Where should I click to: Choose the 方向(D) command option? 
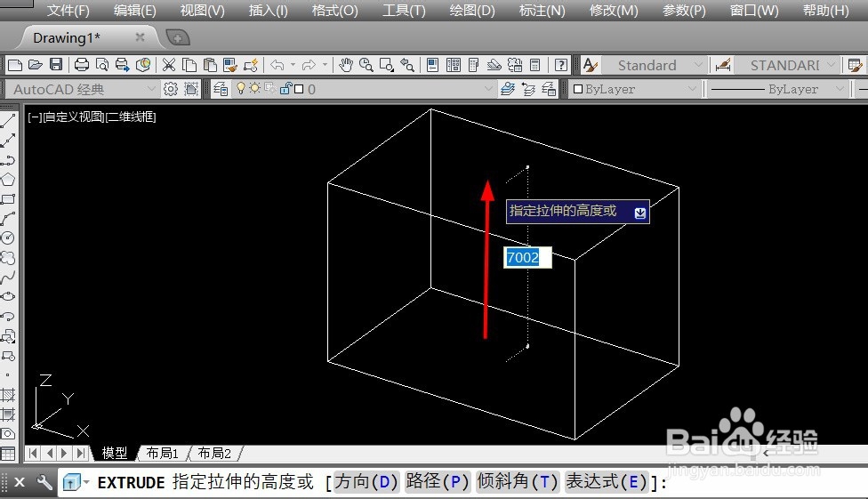[x=366, y=481]
